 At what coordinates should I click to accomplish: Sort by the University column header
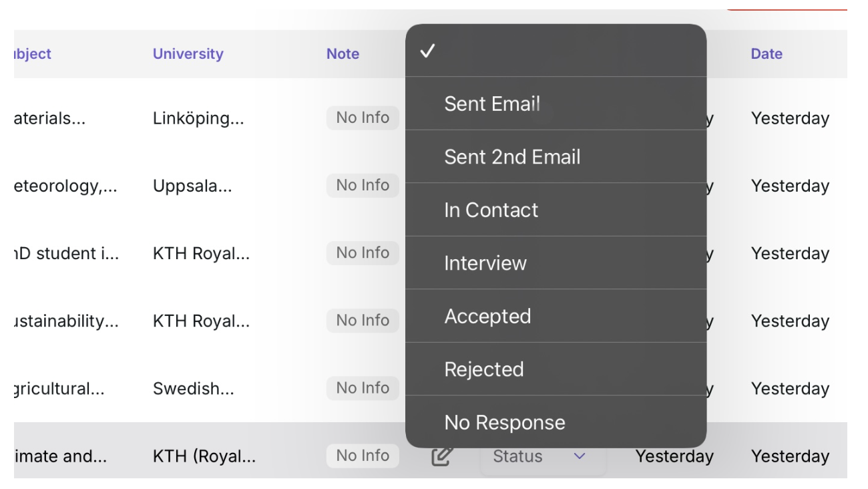pyautogui.click(x=188, y=54)
